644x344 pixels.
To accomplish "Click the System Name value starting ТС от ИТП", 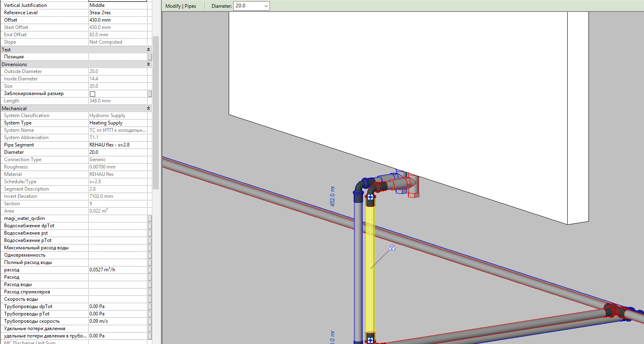I will click(118, 130).
